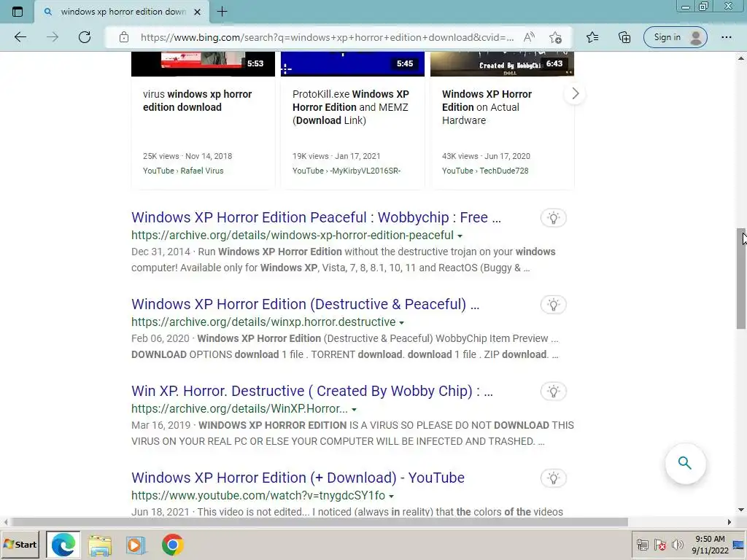Click the Action Center flag tray icon
The width and height of the screenshot is (747, 560).
(x=659, y=544)
